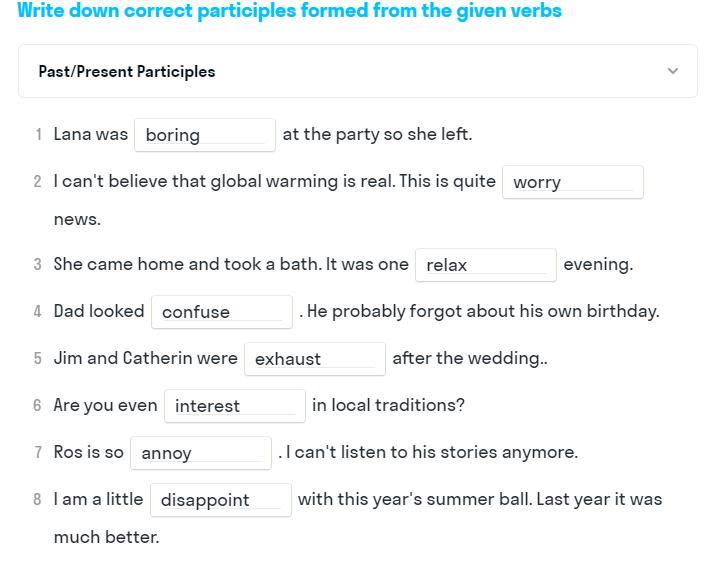Viewport: 718px width, 572px height.
Task: Click the phrase "in local traditions?"
Action: point(388,405)
